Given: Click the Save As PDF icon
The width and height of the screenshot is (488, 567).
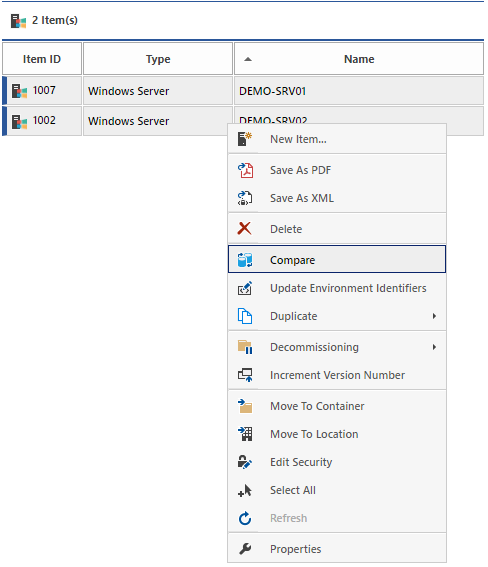Looking at the screenshot, I should pyautogui.click(x=245, y=170).
